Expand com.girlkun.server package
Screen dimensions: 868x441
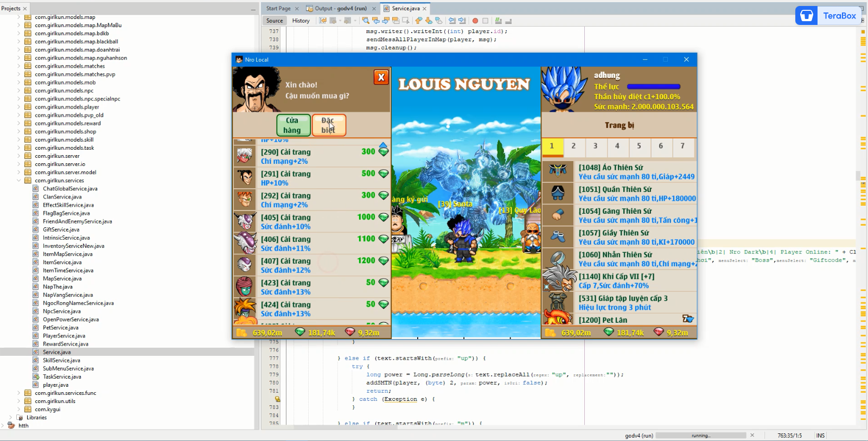click(x=18, y=156)
